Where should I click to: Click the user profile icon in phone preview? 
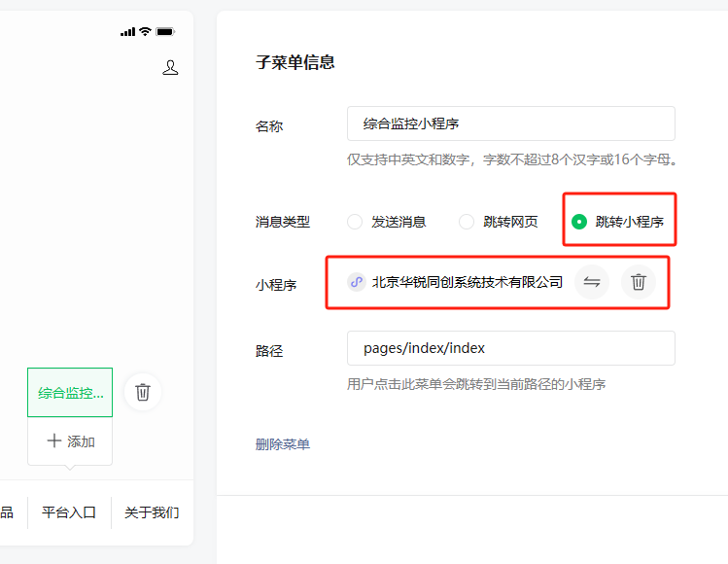click(x=170, y=68)
